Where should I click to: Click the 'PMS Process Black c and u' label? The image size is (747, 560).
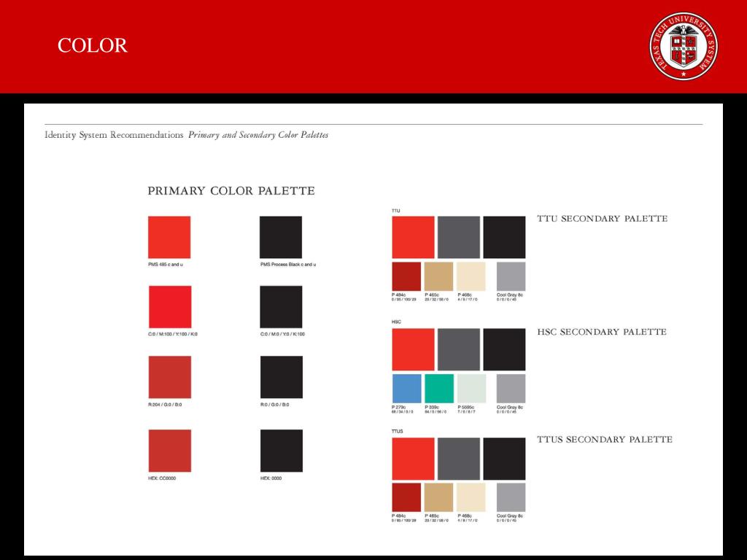[x=287, y=264]
